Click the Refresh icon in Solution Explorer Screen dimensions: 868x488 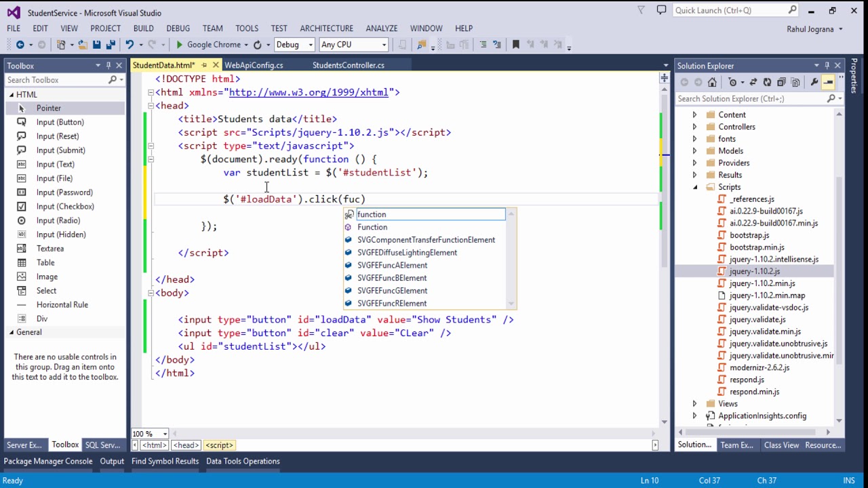[767, 82]
